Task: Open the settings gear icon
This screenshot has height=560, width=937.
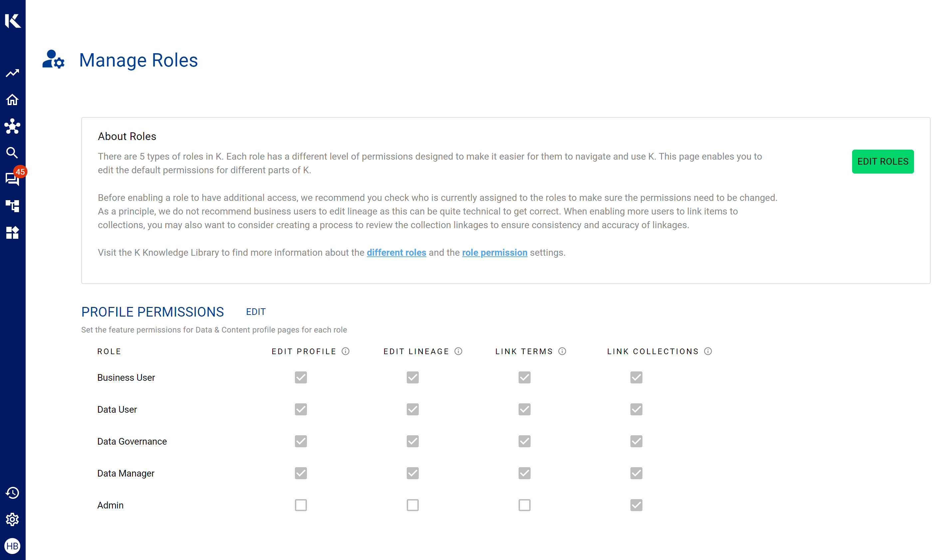Action: 12,519
